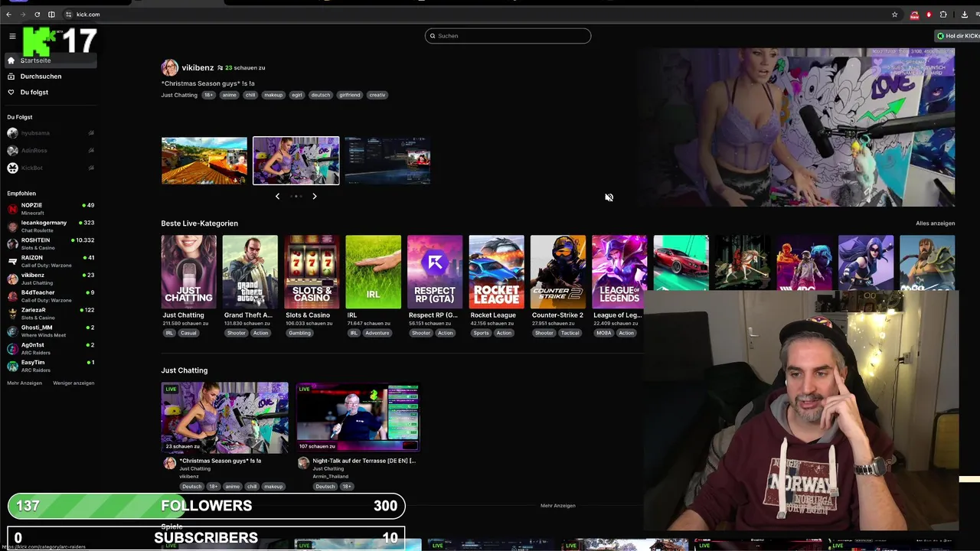Click the creativ tag under featured stream
The width and height of the screenshot is (980, 551).
click(377, 95)
